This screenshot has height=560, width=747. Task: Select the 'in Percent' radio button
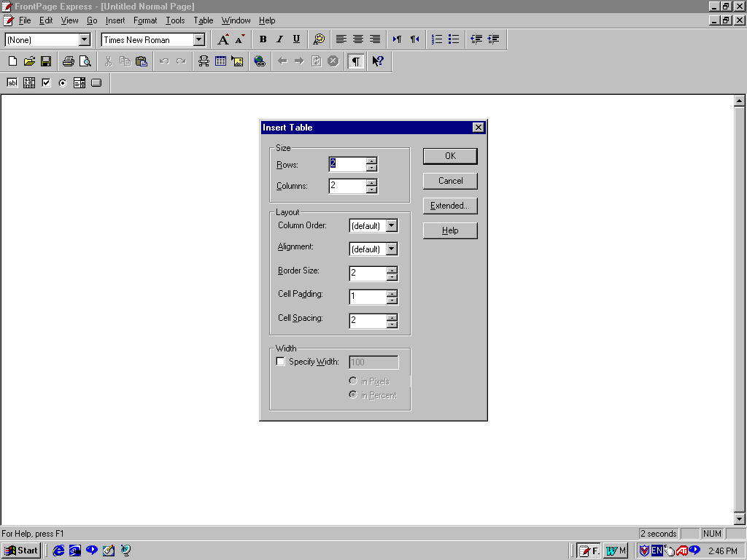point(354,395)
